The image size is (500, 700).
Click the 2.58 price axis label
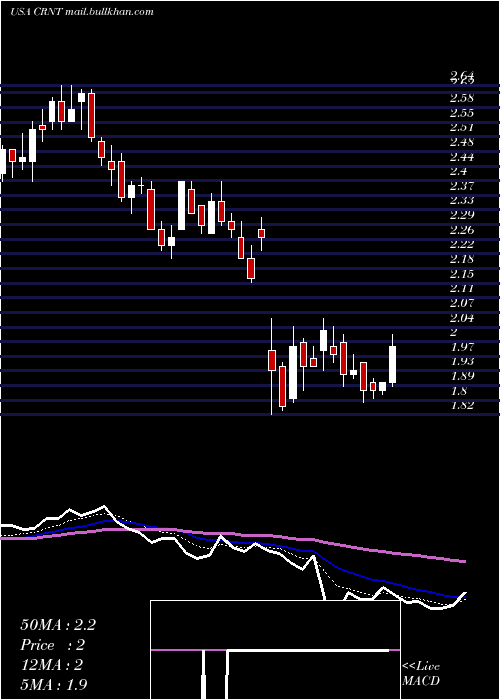tap(462, 98)
